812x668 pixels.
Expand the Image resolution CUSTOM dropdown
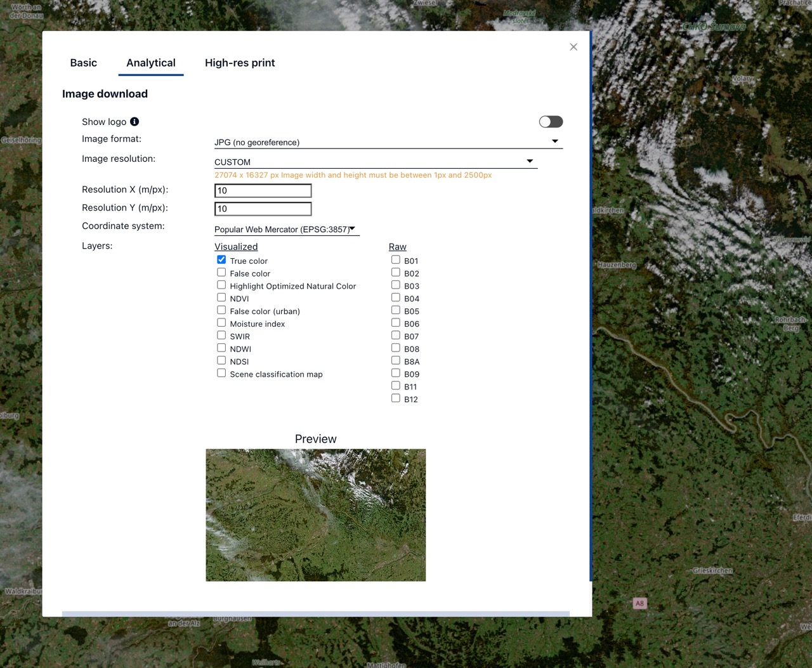[376, 162]
